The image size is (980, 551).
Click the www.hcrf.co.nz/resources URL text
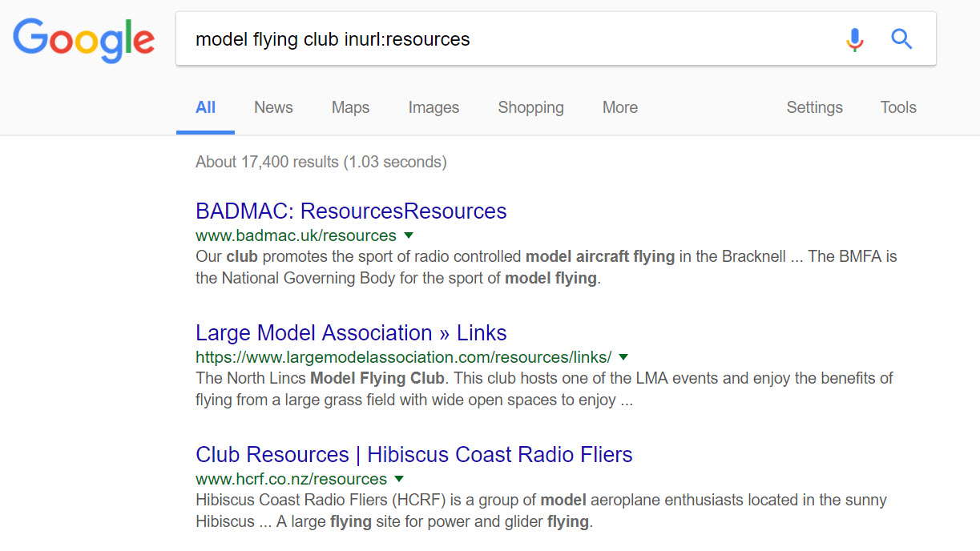pyautogui.click(x=291, y=479)
